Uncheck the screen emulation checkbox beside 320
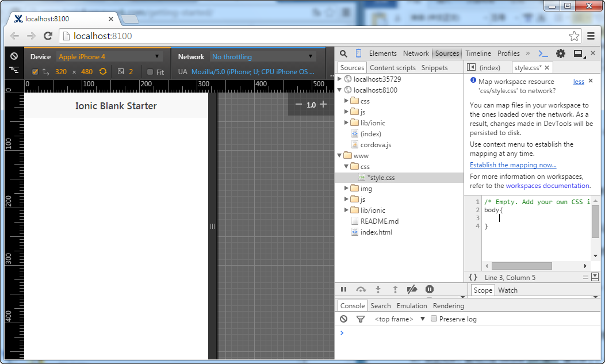Image resolution: width=605 pixels, height=364 pixels. 35,72
